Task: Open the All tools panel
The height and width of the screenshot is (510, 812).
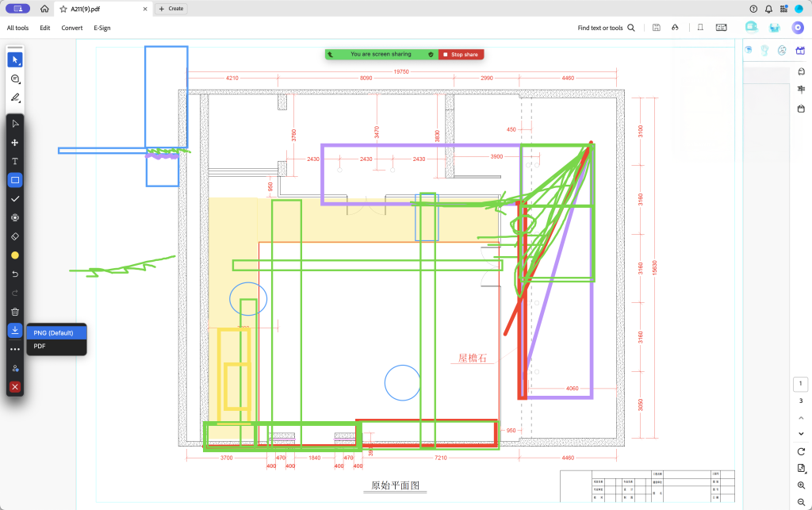Action: (18, 28)
